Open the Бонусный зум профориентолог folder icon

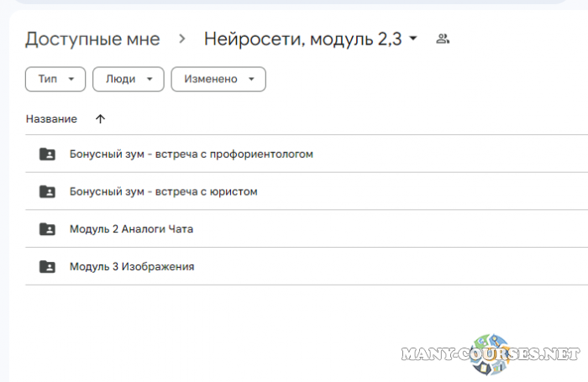coord(48,154)
